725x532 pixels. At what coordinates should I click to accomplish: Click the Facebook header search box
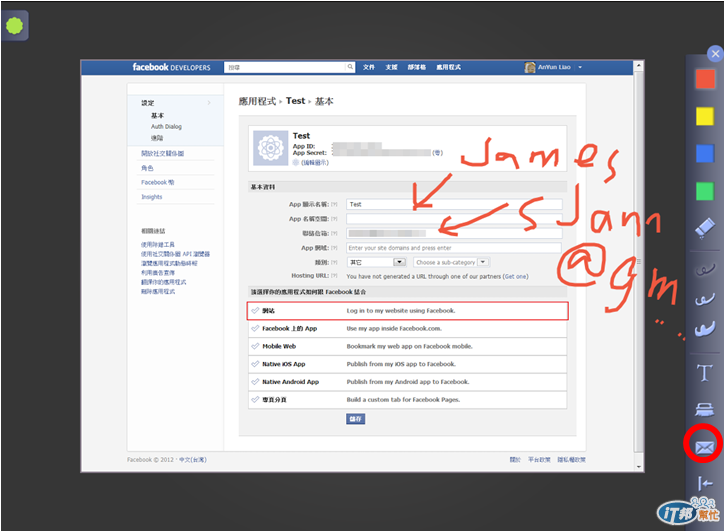point(285,67)
